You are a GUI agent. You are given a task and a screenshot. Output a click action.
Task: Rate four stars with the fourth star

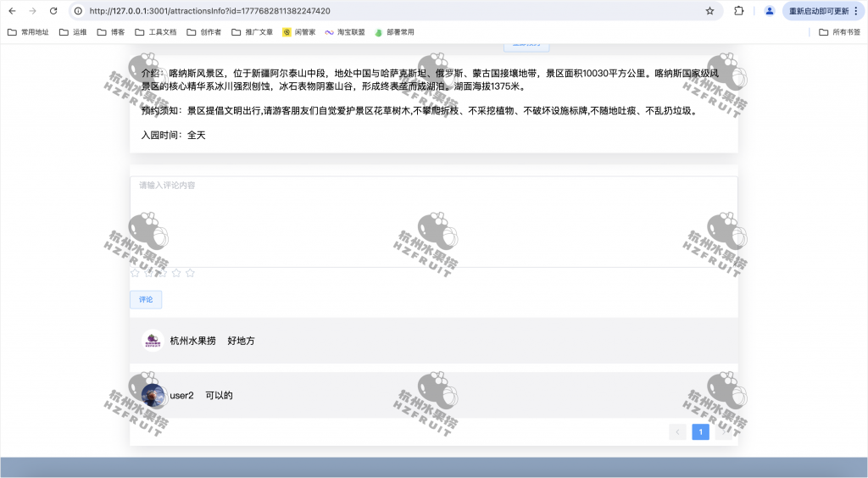(176, 273)
